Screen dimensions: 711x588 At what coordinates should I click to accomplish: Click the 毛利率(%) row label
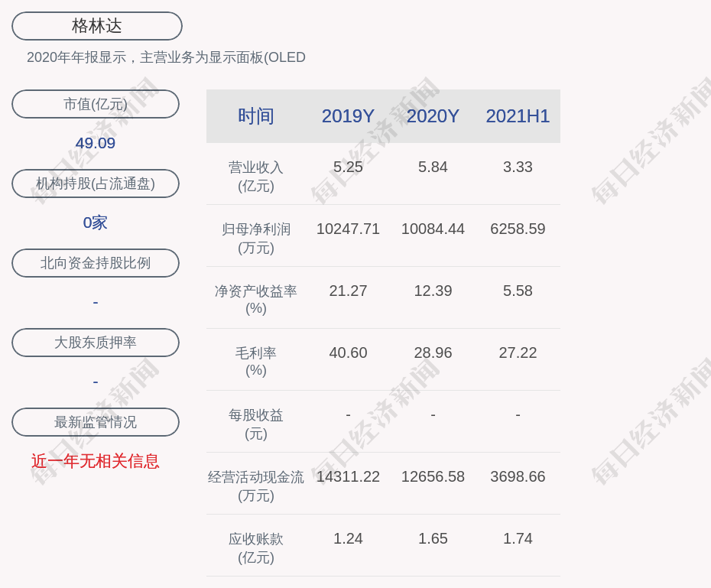(x=256, y=362)
